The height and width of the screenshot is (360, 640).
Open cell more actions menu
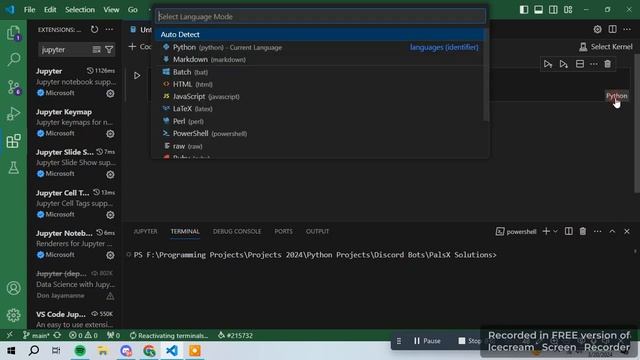tap(594, 64)
